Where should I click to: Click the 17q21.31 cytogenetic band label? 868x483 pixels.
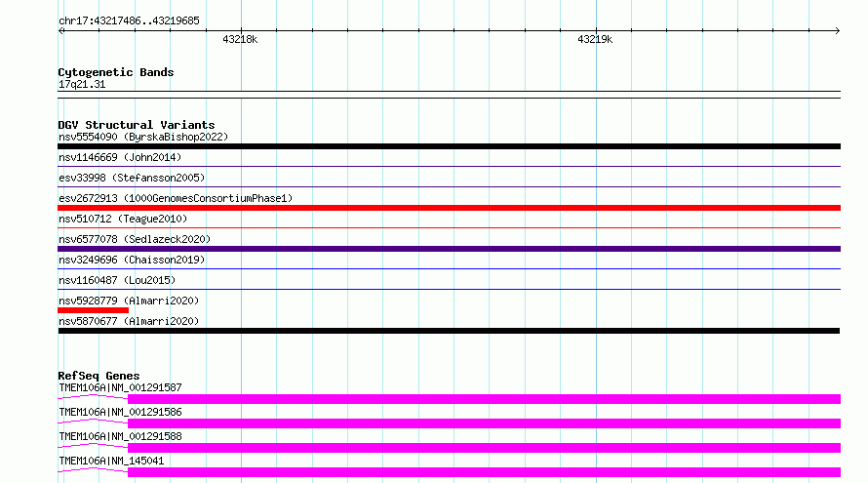pyautogui.click(x=82, y=84)
